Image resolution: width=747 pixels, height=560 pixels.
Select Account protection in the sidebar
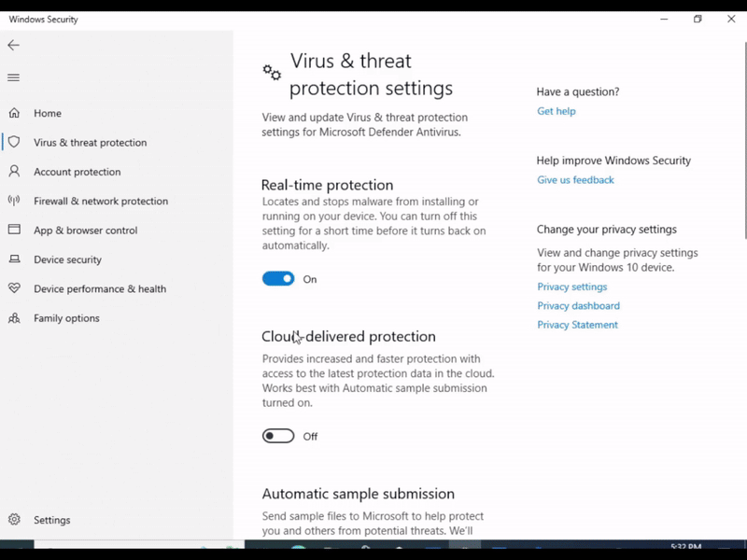(x=77, y=172)
